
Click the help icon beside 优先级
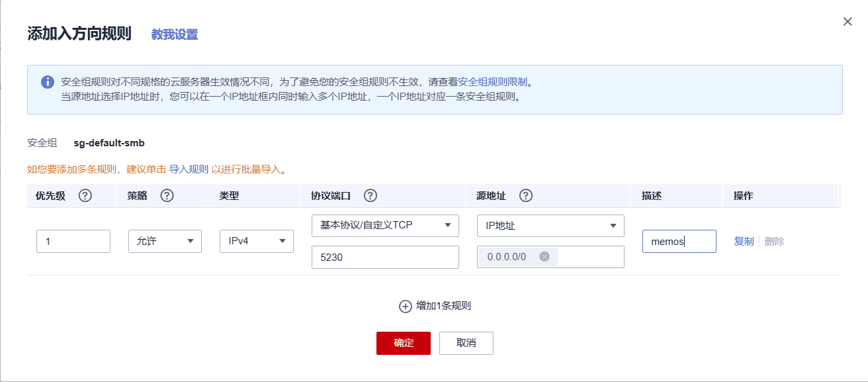(85, 195)
